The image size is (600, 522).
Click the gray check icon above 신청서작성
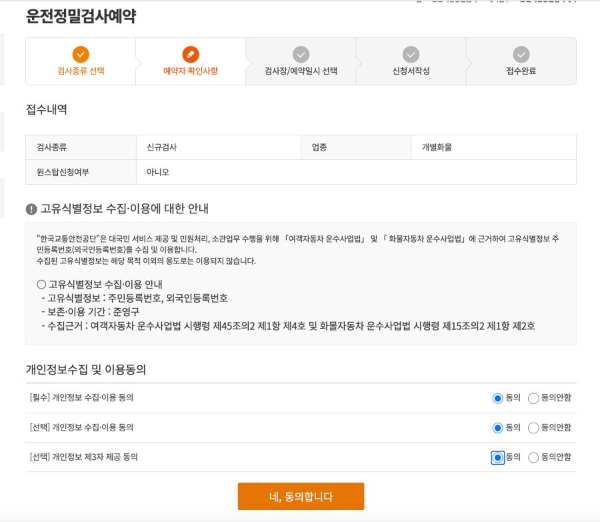point(411,54)
